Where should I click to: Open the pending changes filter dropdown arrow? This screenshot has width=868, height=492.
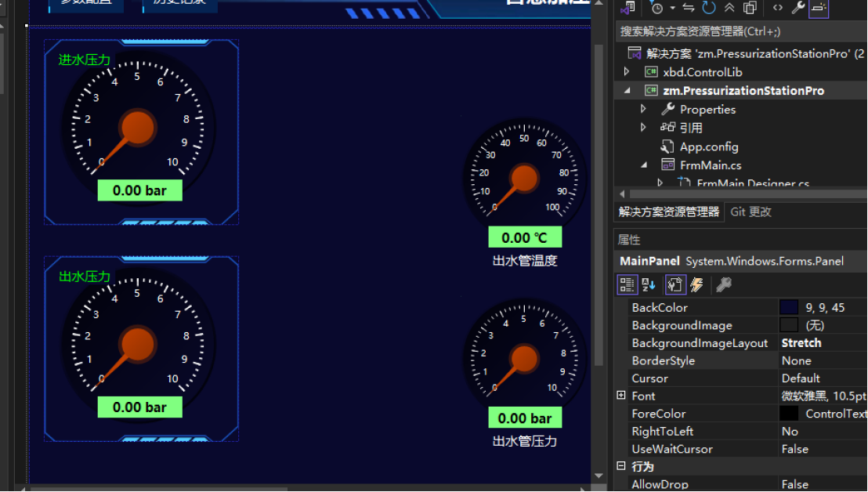pos(673,8)
